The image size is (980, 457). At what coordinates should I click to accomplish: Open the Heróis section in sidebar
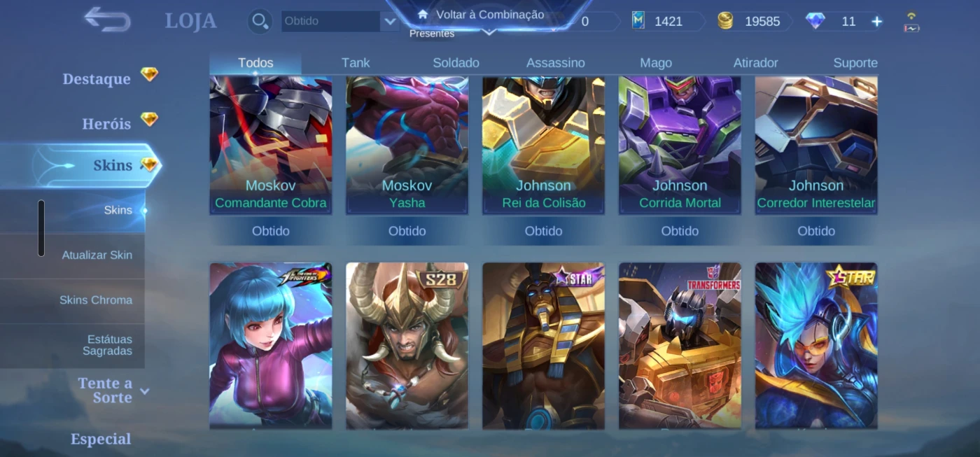106,124
